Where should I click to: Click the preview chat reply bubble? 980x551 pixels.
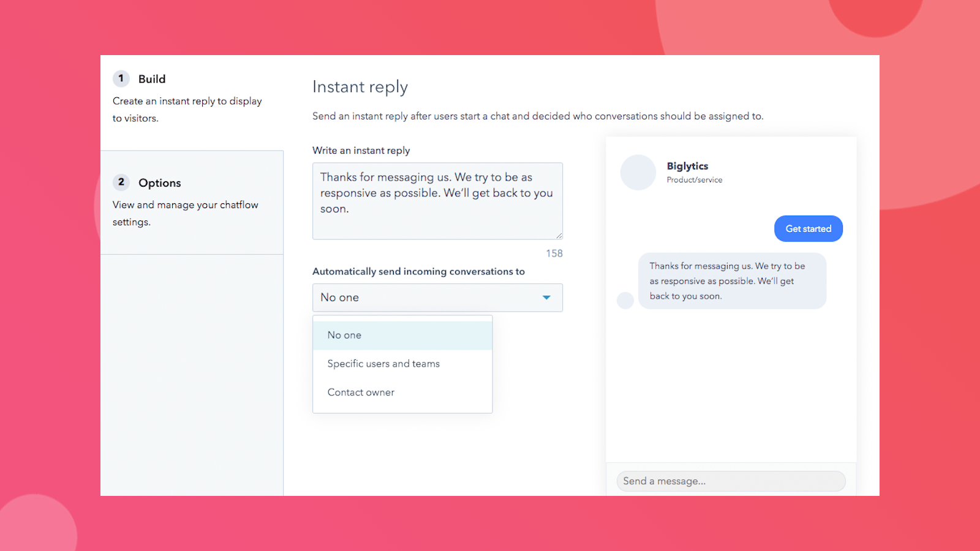732,281
